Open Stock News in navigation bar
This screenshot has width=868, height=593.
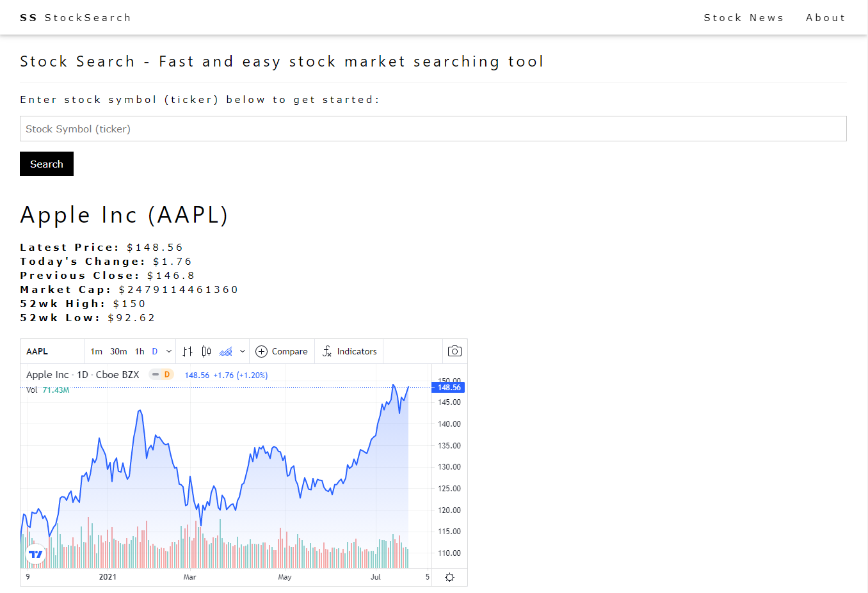(x=744, y=18)
